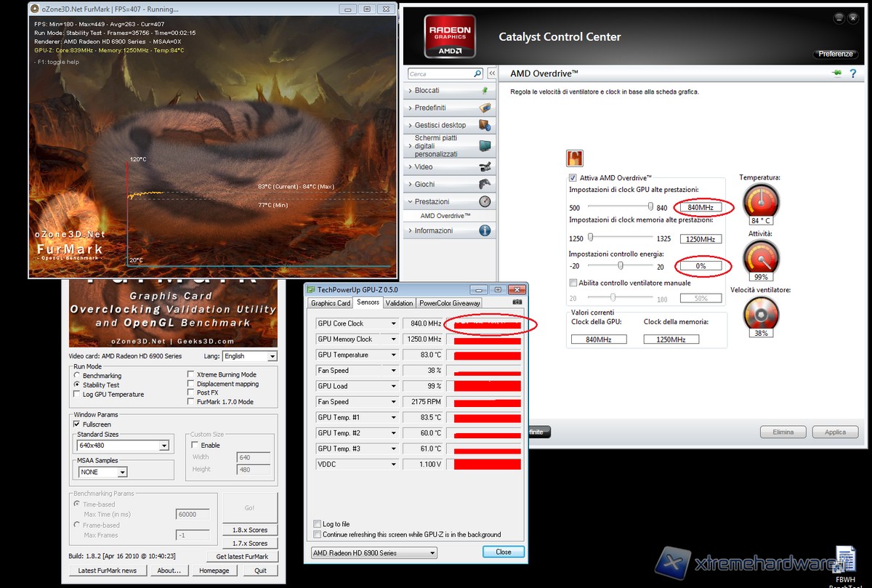Click the Attività activity gauge
Screen dimensions: 872x588
[x=760, y=257]
